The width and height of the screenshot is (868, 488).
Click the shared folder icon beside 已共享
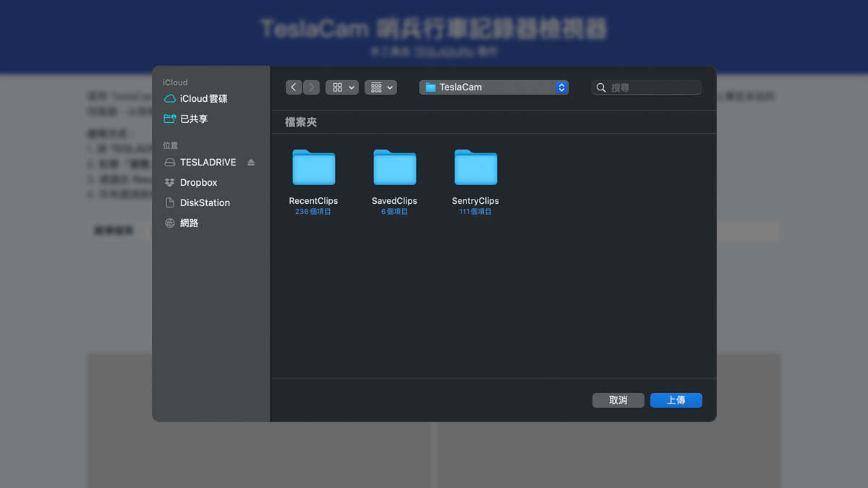pos(170,119)
